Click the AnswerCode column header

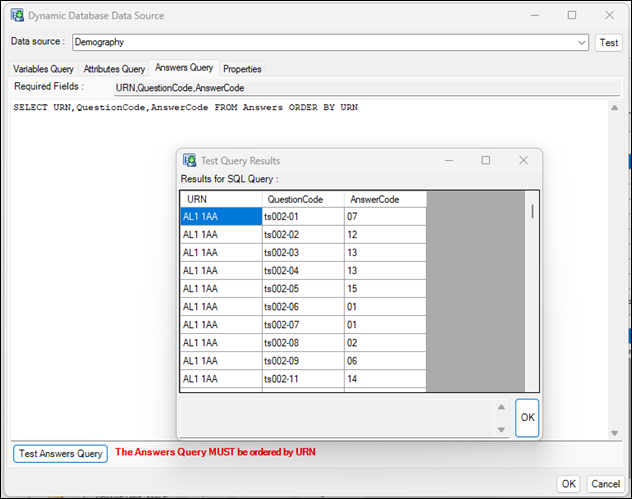click(x=385, y=199)
